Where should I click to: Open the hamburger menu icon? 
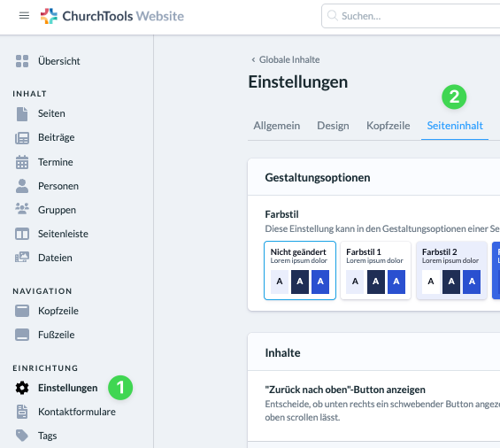click(24, 16)
